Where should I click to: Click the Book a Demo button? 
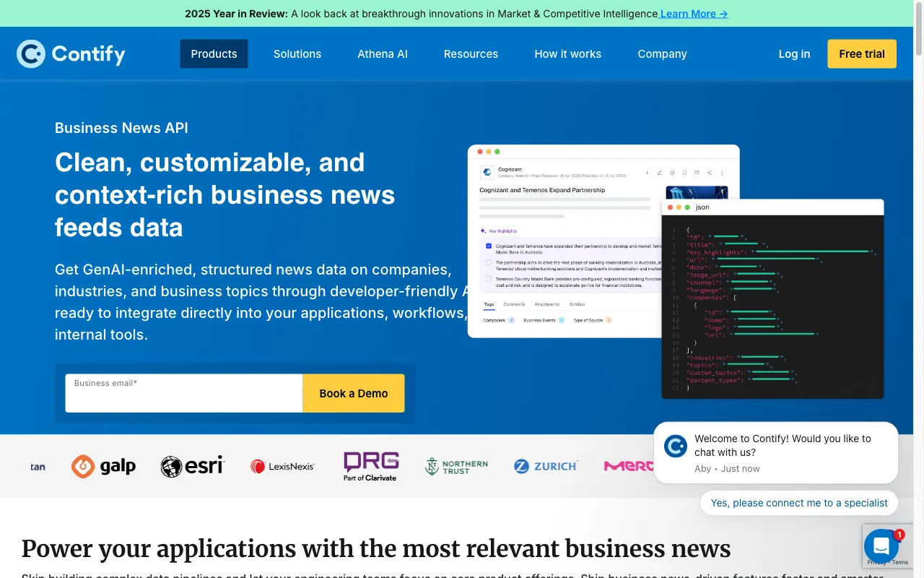[354, 393]
